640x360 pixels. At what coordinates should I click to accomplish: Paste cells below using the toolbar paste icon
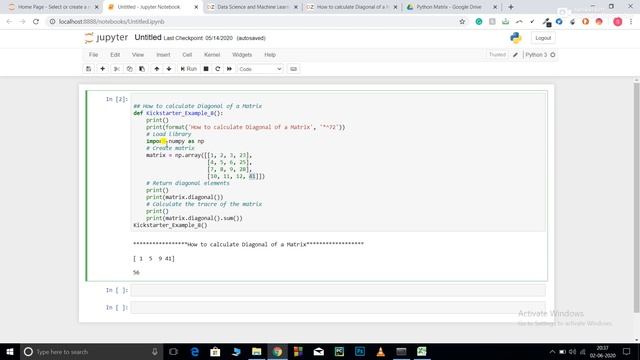coord(142,69)
